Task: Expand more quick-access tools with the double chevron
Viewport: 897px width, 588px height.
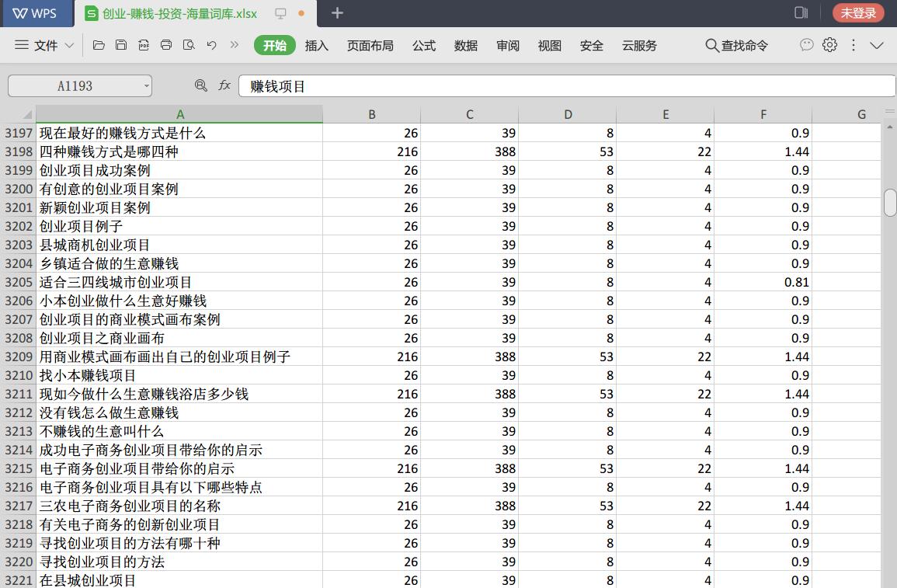Action: point(234,44)
